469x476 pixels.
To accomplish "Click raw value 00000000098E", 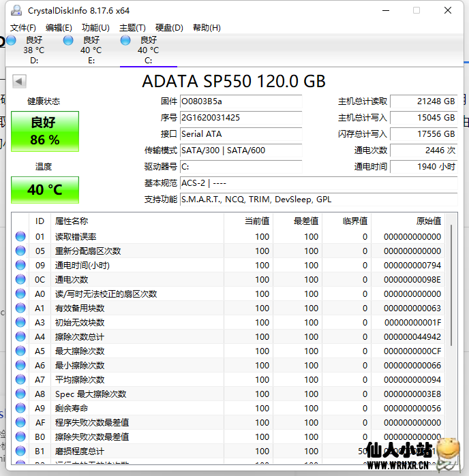I will click(x=412, y=280).
